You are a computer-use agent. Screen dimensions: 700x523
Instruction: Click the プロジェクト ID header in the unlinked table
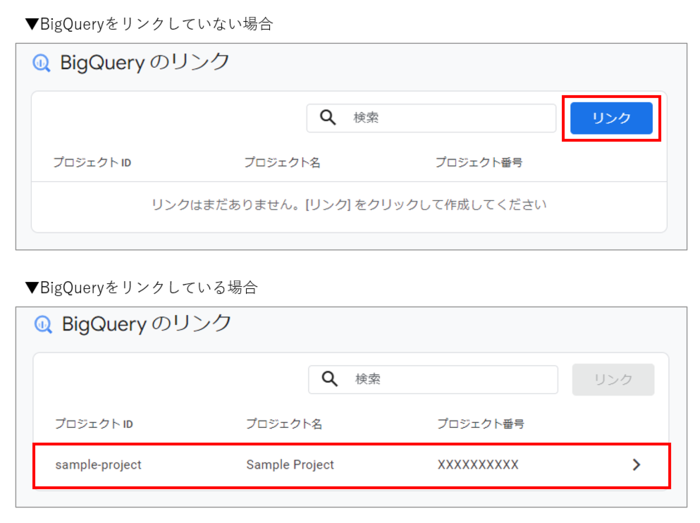[92, 162]
